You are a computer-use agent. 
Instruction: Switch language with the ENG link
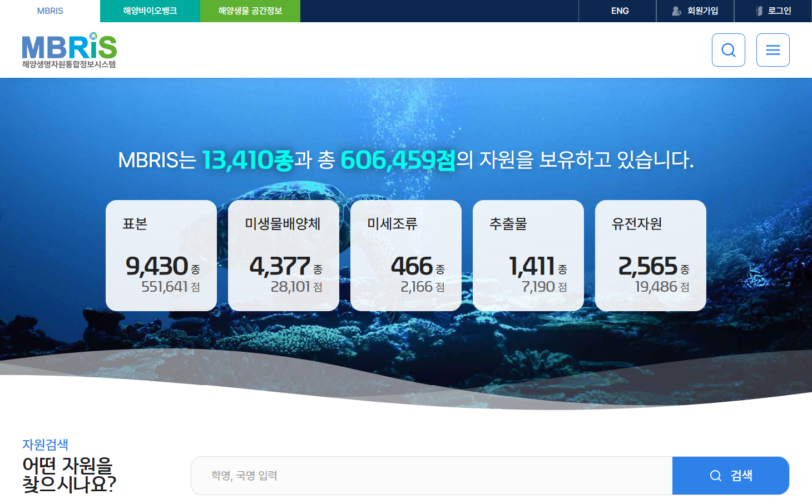point(620,11)
